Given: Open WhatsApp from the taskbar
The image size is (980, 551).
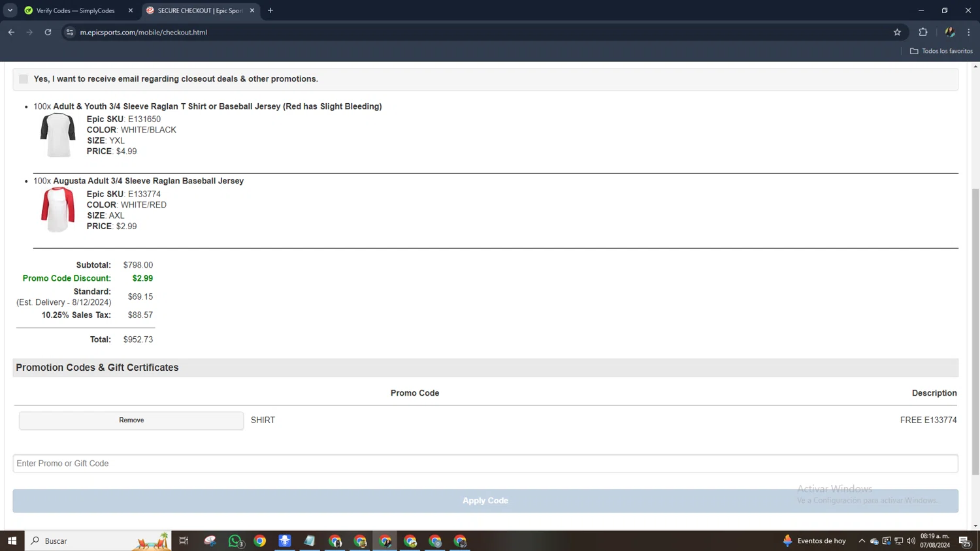Looking at the screenshot, I should [x=235, y=541].
